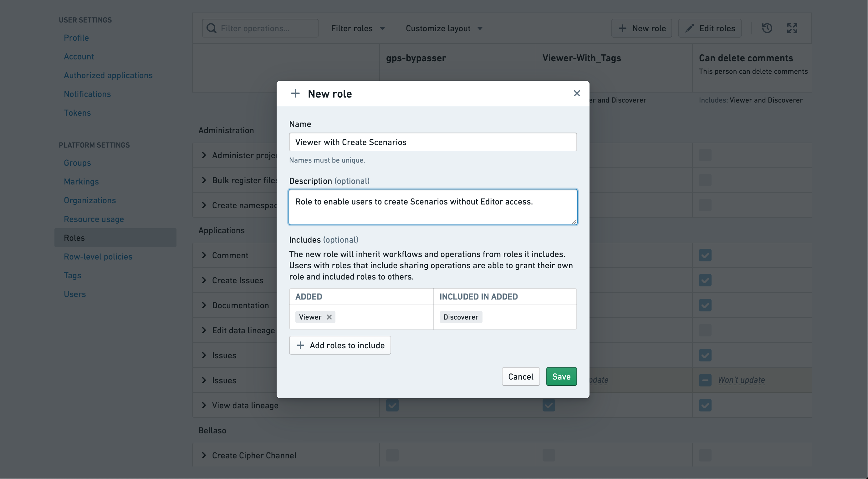The height and width of the screenshot is (479, 868).
Task: Open Profile settings in sidebar
Action: pos(76,38)
